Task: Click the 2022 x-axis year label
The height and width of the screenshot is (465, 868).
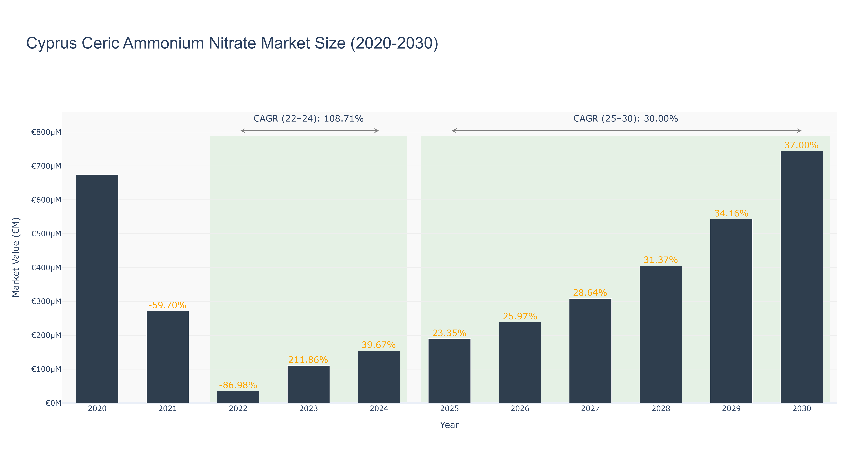Action: [238, 409]
